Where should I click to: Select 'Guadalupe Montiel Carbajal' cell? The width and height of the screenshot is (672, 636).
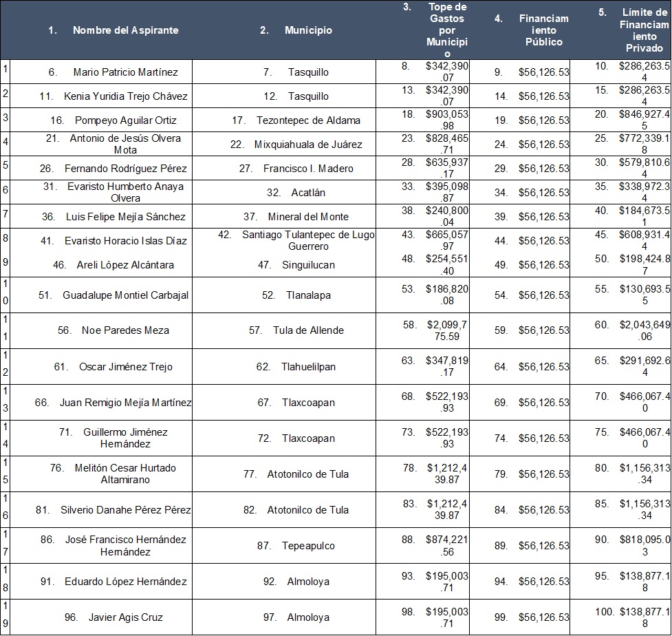point(126,295)
